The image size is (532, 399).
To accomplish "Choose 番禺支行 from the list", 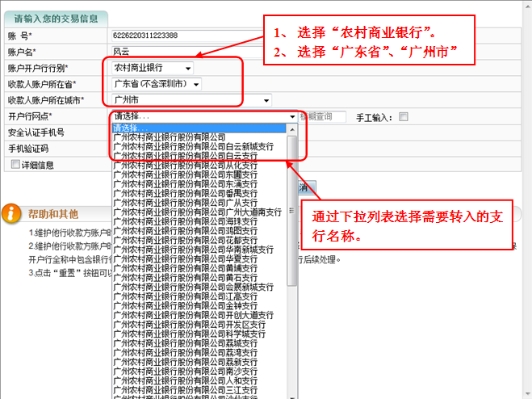I will pyautogui.click(x=199, y=194).
